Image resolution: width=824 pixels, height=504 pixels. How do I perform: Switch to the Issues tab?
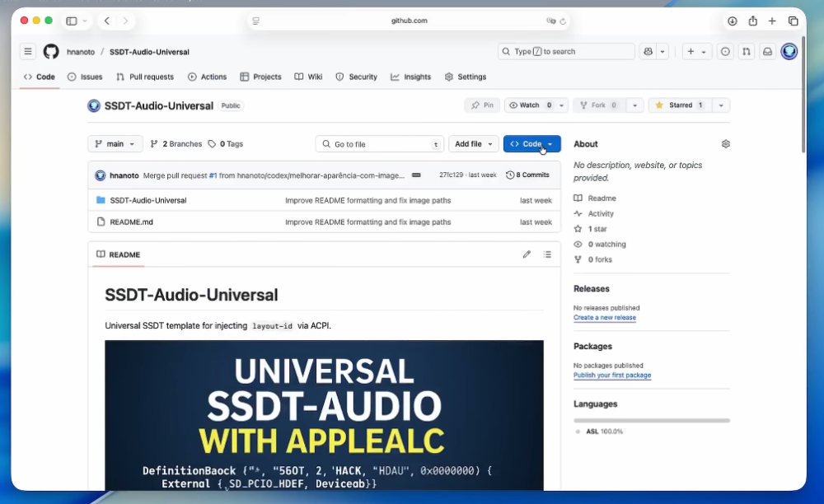point(85,77)
